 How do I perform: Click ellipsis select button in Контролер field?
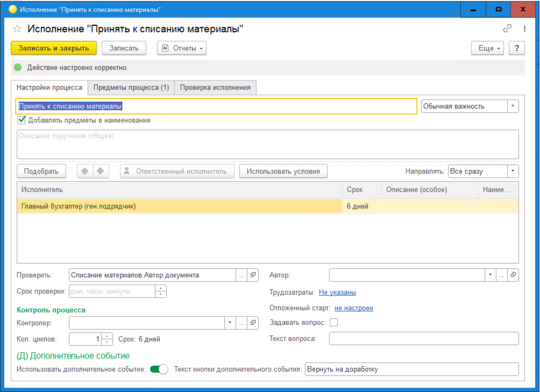(241, 322)
